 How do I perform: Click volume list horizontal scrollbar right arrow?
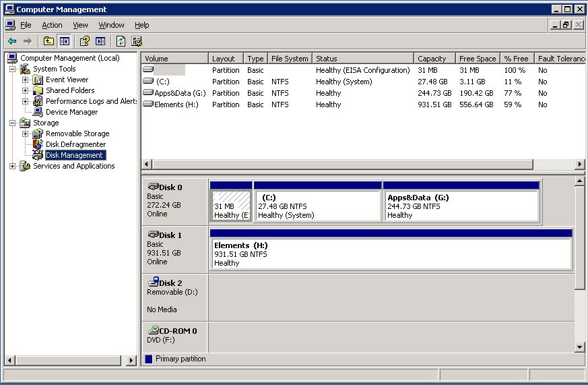(580, 165)
